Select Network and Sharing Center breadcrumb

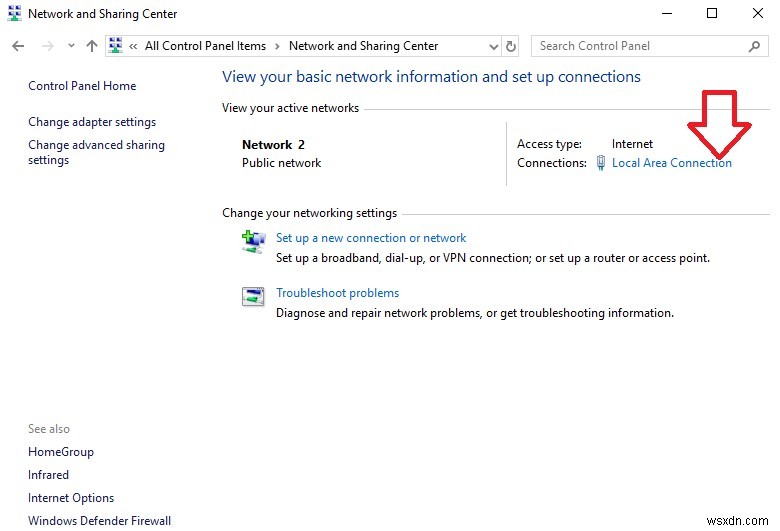tap(363, 46)
